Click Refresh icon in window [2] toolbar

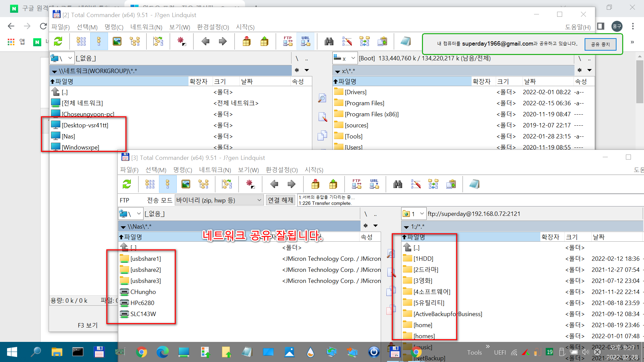(x=58, y=42)
